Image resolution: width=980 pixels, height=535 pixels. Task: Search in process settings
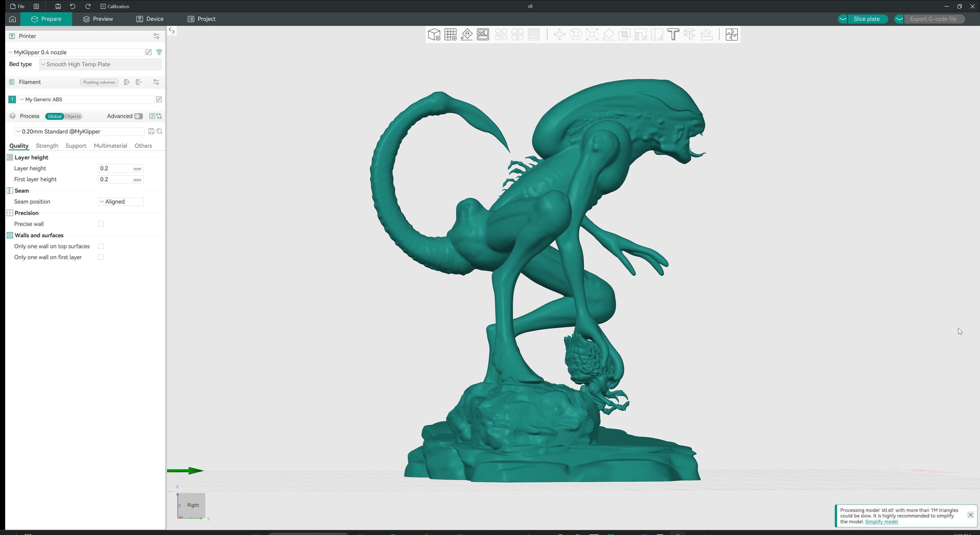160,131
